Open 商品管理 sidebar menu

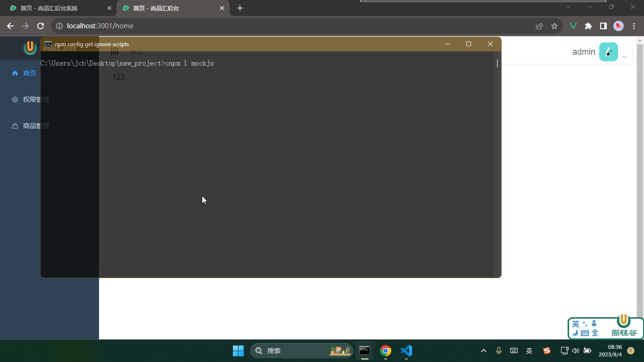tap(50, 126)
